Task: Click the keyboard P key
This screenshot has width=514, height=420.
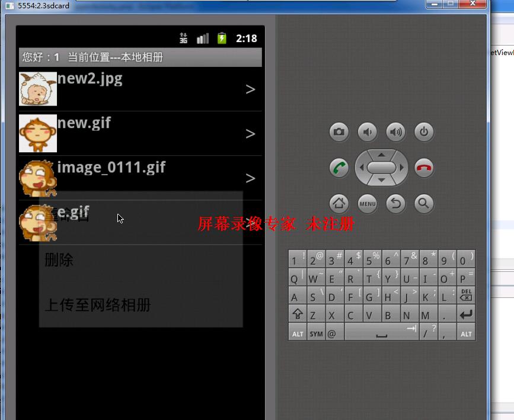Action: tap(466, 277)
